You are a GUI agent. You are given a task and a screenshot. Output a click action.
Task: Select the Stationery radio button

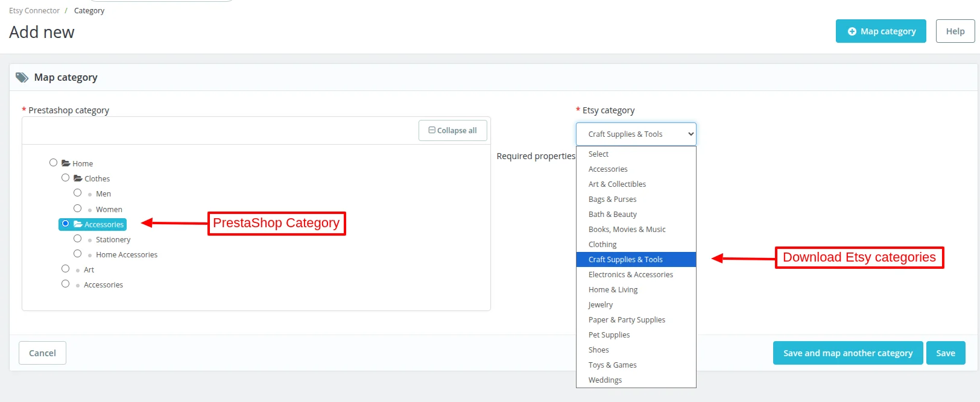(x=77, y=239)
